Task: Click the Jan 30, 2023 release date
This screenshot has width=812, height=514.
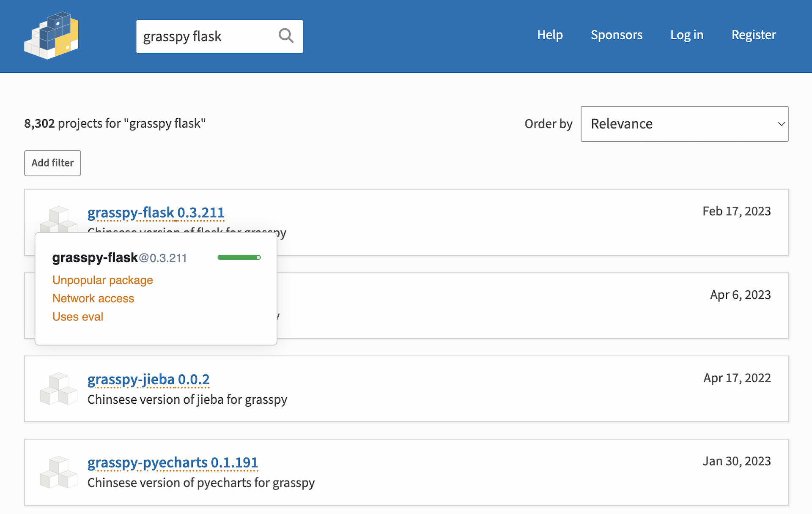Action: click(737, 461)
